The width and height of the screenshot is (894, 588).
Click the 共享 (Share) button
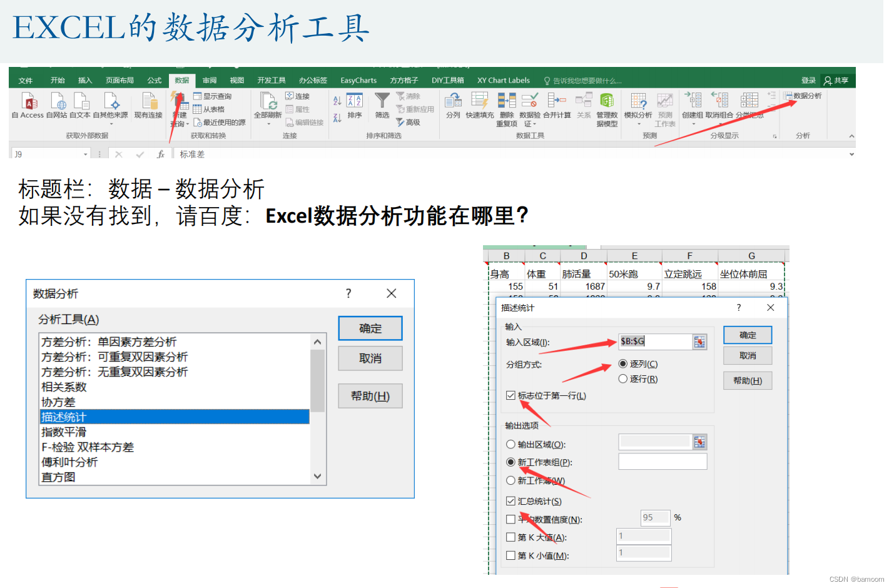[836, 81]
